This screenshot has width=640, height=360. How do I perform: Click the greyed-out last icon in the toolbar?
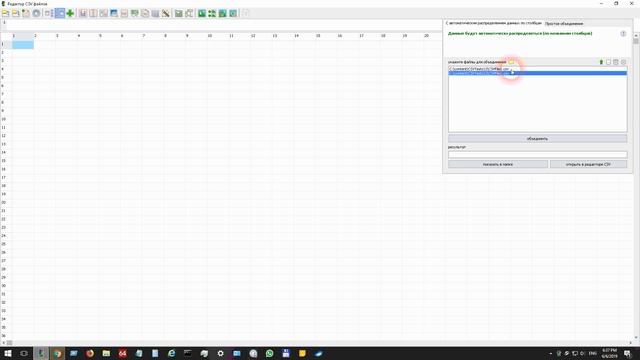[x=245, y=13]
